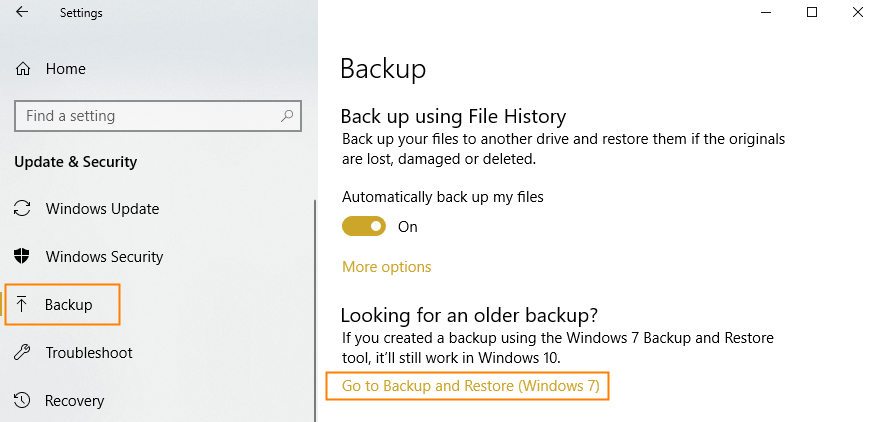The image size is (878, 422).
Task: Click the Home house icon
Action: (x=23, y=69)
